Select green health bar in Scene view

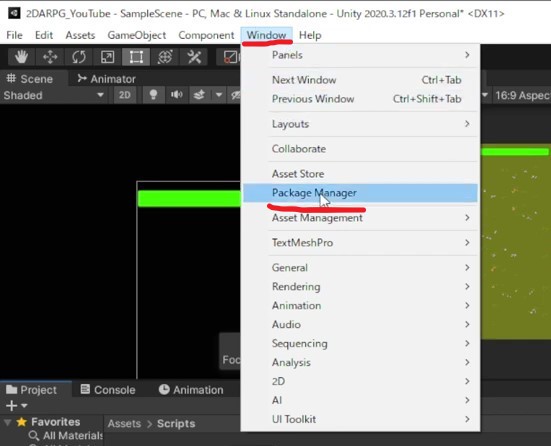[189, 199]
